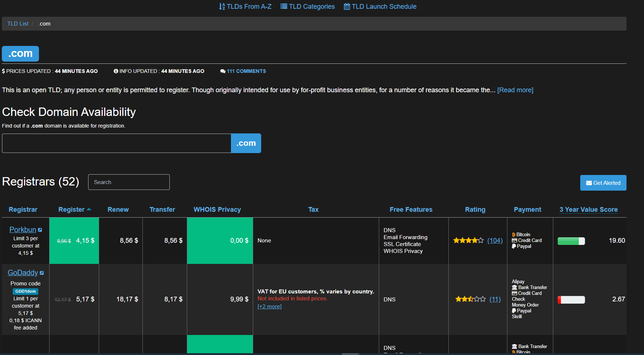Sort by 3 Year Value Score

[x=589, y=210]
